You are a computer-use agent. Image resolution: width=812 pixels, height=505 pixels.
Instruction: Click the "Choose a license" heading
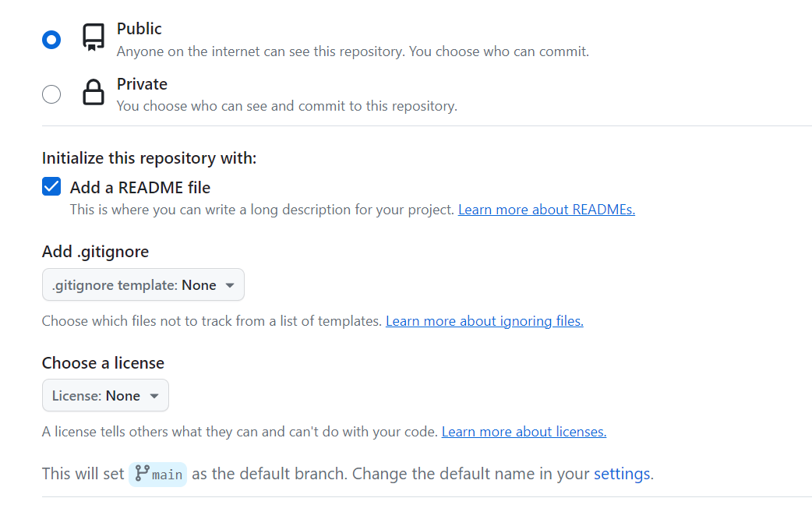(103, 363)
